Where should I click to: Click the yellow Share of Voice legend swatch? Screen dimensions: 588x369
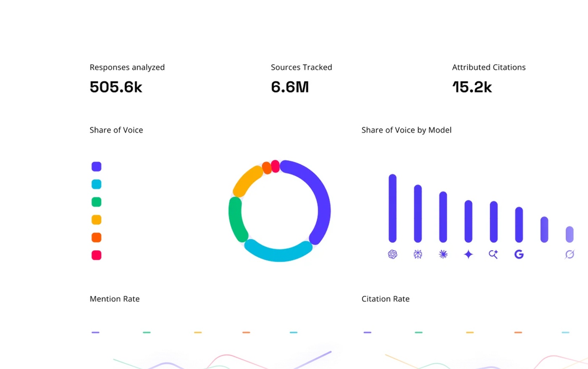coord(97,220)
